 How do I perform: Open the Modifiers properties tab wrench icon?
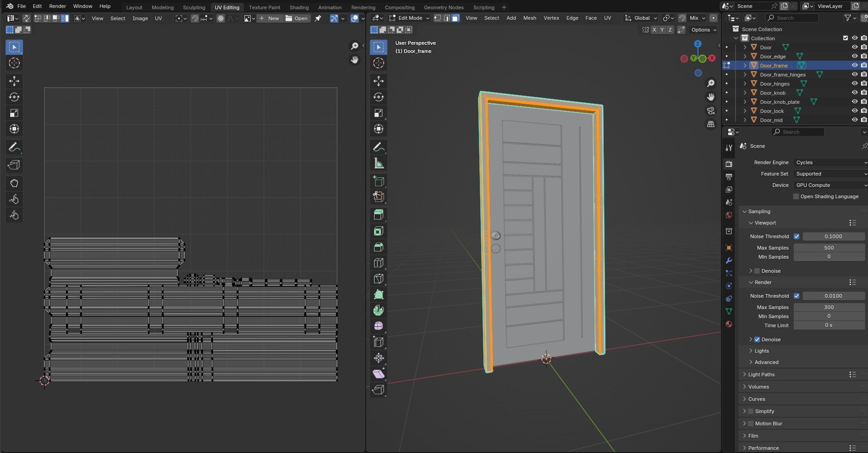(729, 261)
